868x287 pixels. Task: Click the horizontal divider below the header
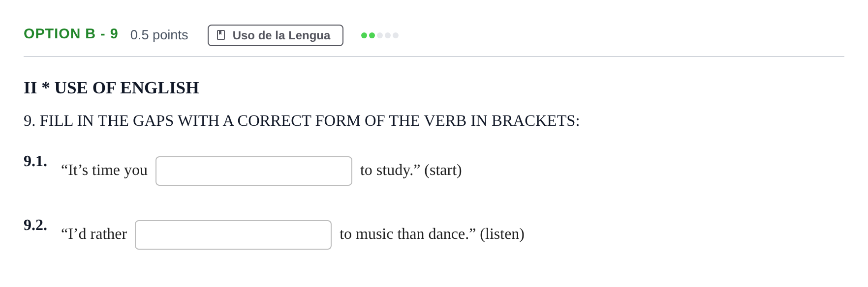434,57
